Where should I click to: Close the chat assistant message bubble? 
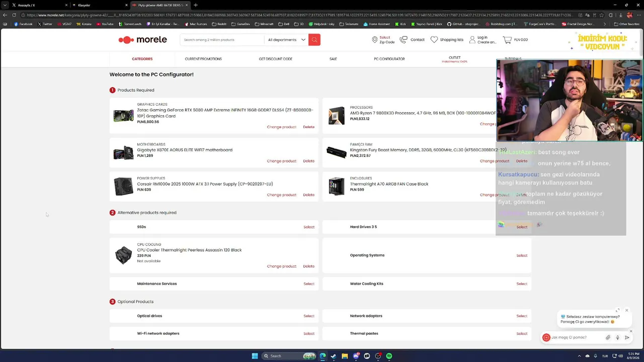coord(627,310)
